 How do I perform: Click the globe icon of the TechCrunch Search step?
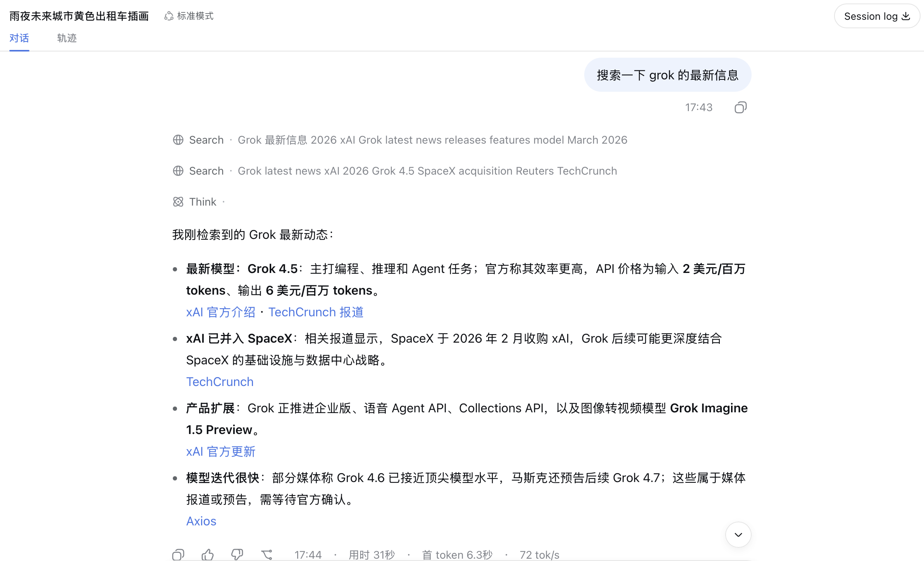click(x=178, y=171)
